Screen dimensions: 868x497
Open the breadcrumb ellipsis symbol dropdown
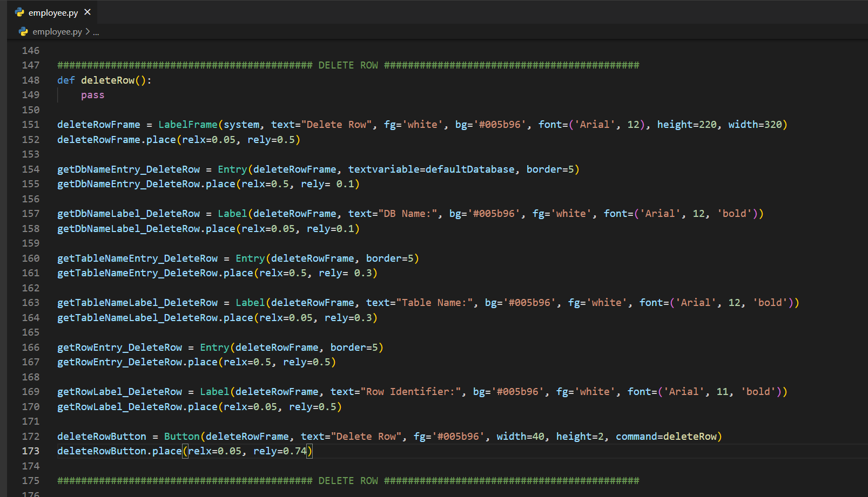[96, 32]
